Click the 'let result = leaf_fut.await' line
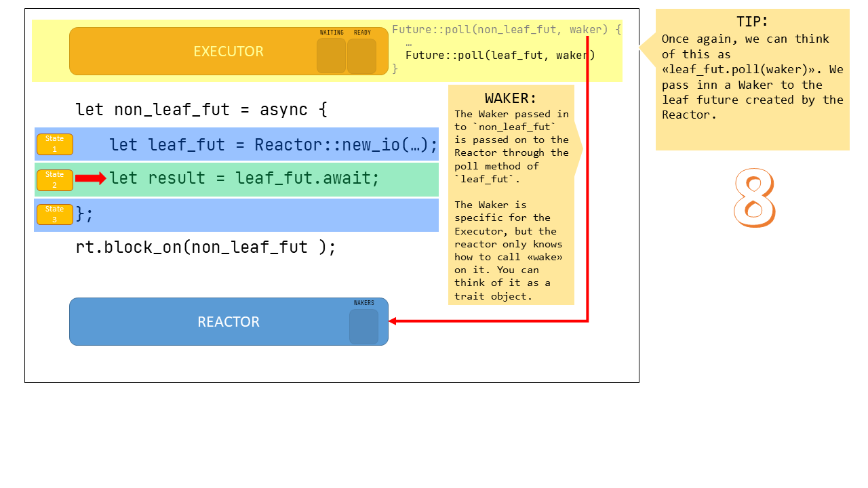868x488 pixels. tap(244, 178)
